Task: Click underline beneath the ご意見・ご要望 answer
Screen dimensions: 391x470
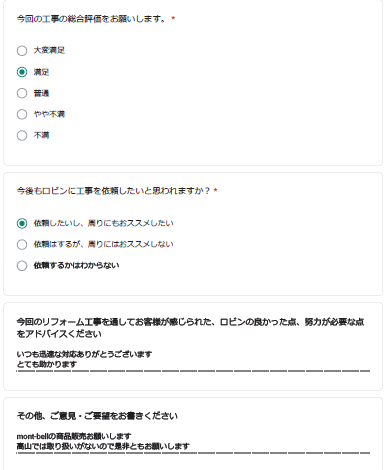Action: click(x=193, y=453)
